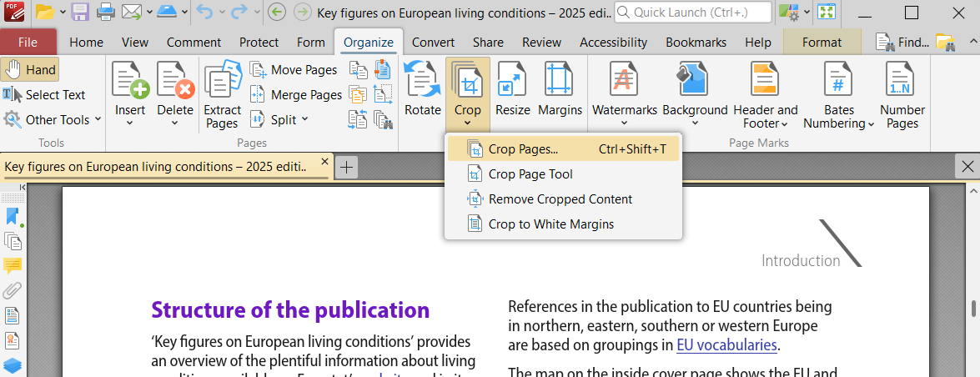
Task: Click the Merge Pages button
Action: click(x=297, y=95)
